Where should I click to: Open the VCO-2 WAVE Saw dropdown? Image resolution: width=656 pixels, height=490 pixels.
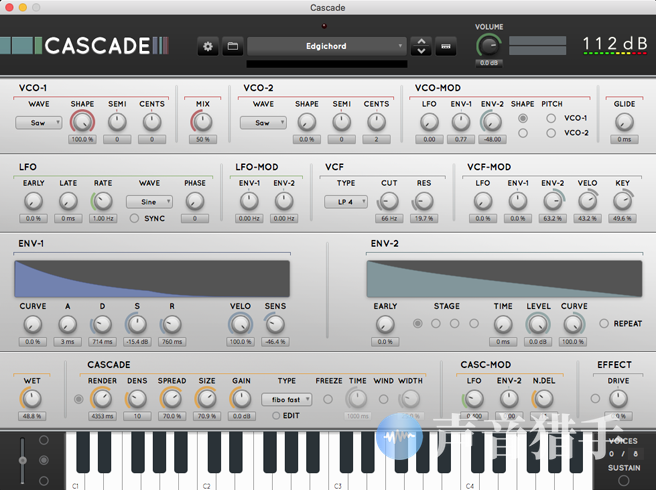pyautogui.click(x=263, y=123)
